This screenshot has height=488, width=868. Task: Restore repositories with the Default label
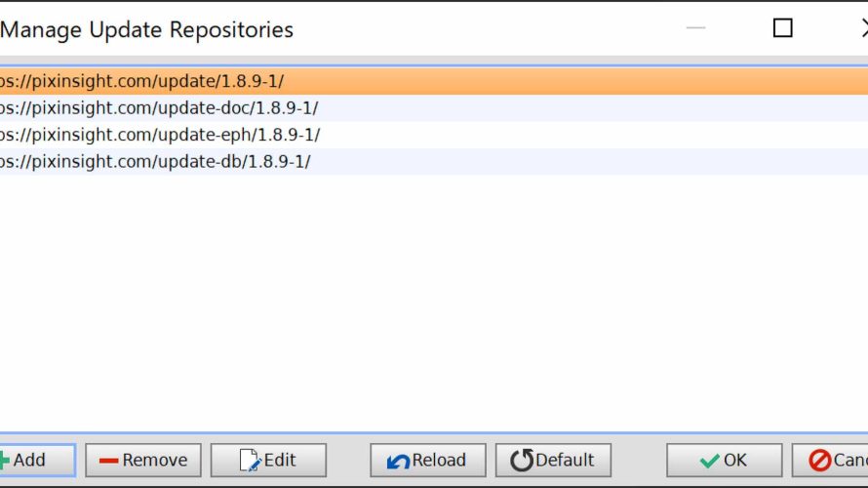coord(564,460)
